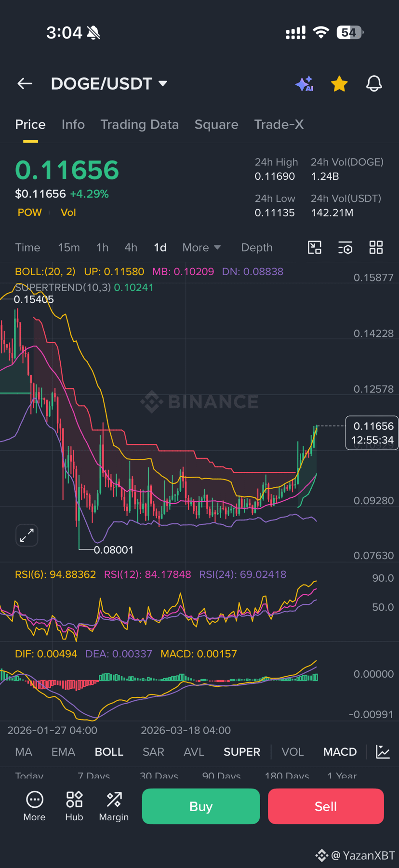Select the 1d chart interval

click(x=160, y=248)
